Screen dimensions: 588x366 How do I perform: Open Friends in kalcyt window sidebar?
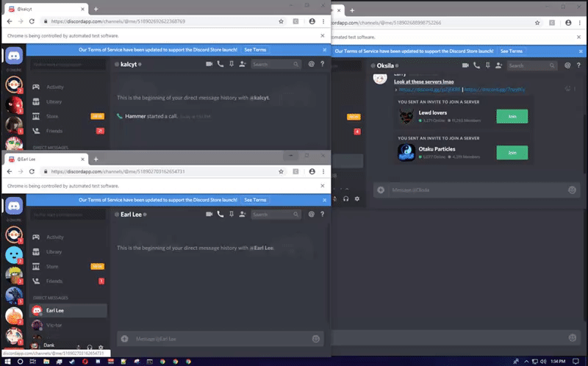68,131
